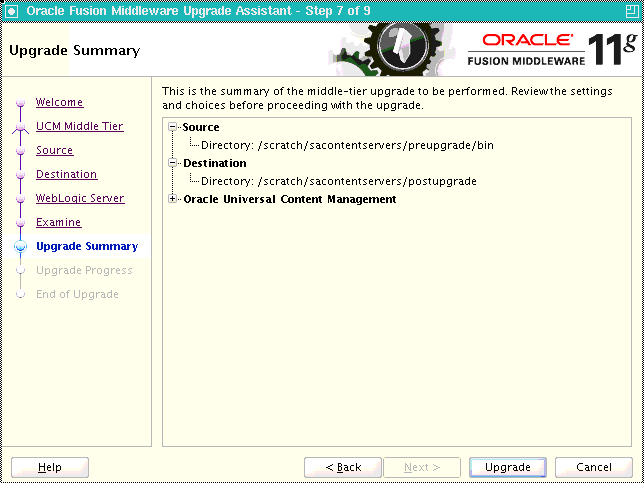Collapse the Source tree node

[x=172, y=127]
